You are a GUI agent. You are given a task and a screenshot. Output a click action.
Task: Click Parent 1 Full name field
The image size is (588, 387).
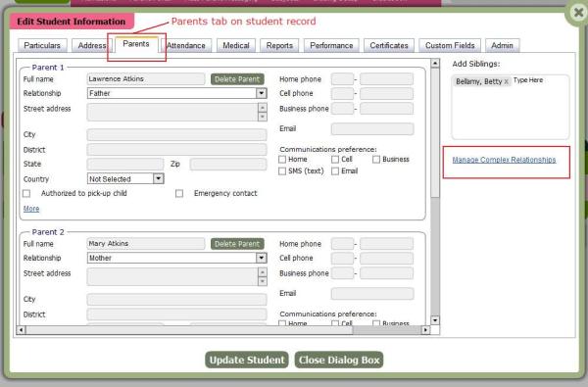(146, 78)
